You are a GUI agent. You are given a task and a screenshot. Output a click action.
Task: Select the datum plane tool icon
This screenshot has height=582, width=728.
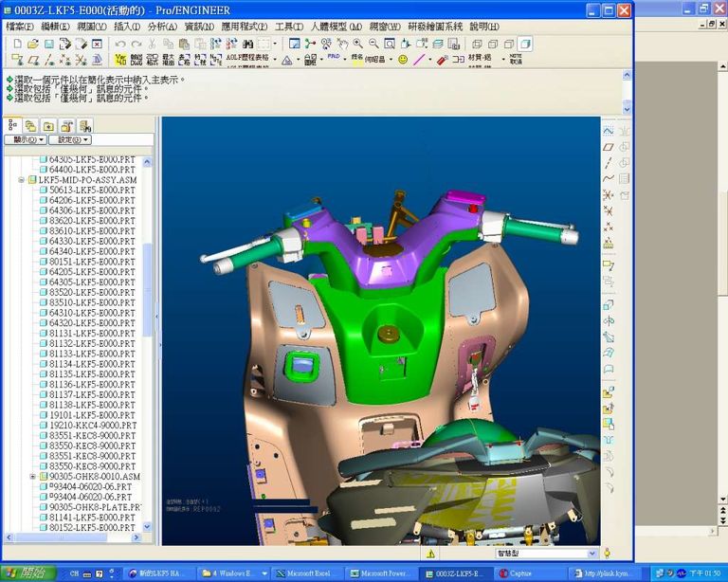point(609,147)
